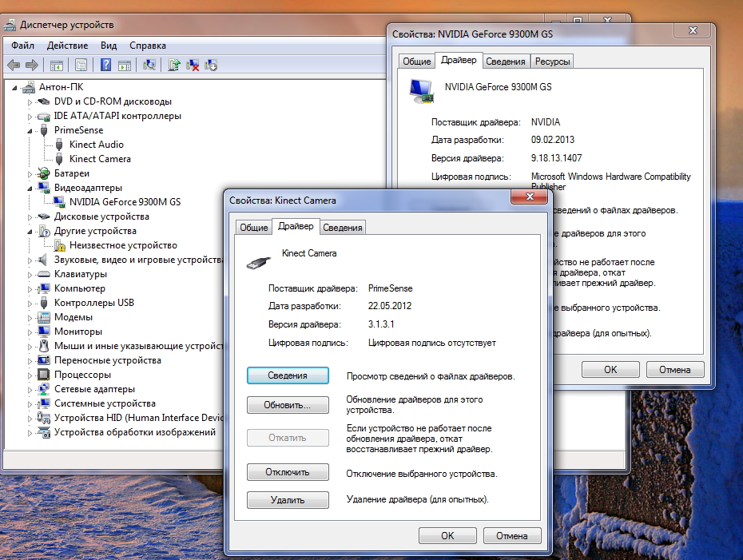Click the Kinect Audio device icon
The height and width of the screenshot is (560, 743).
(59, 145)
